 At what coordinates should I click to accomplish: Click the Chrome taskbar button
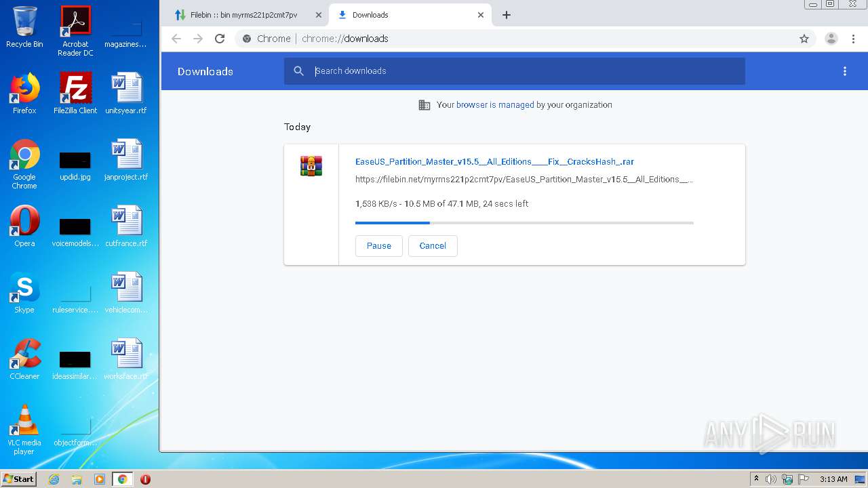coord(122,479)
